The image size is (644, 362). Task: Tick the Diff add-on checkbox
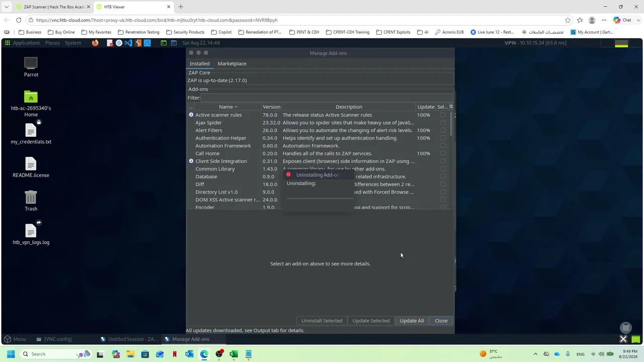point(443,184)
